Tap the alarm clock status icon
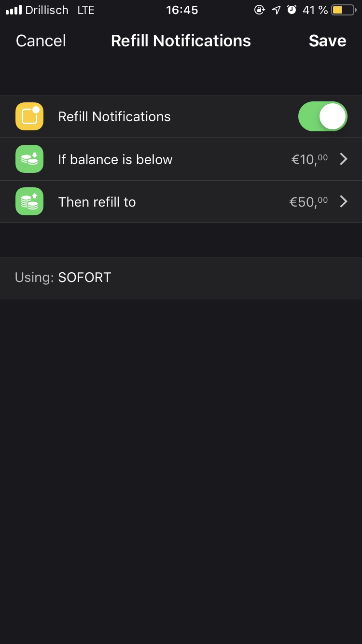Viewport: 362px width, 644px height. pyautogui.click(x=292, y=10)
